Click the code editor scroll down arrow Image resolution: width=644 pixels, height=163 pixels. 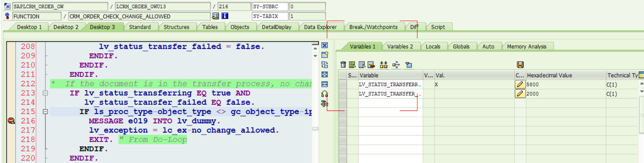coord(315,56)
